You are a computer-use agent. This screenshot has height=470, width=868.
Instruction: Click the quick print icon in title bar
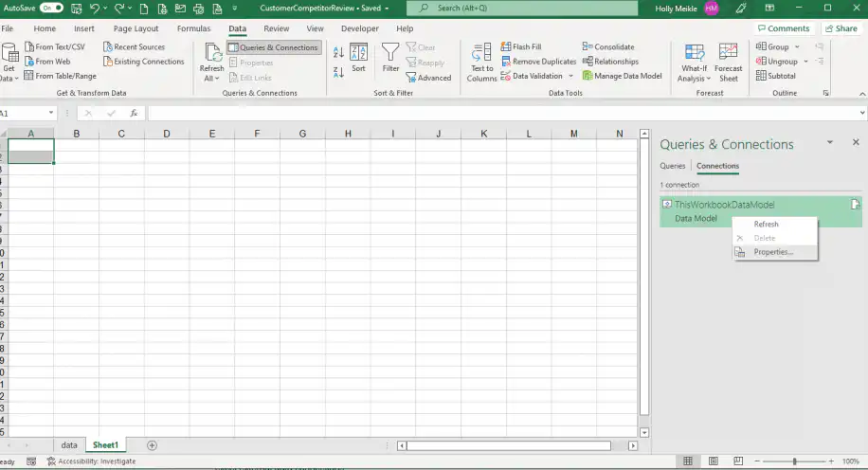[x=198, y=9]
